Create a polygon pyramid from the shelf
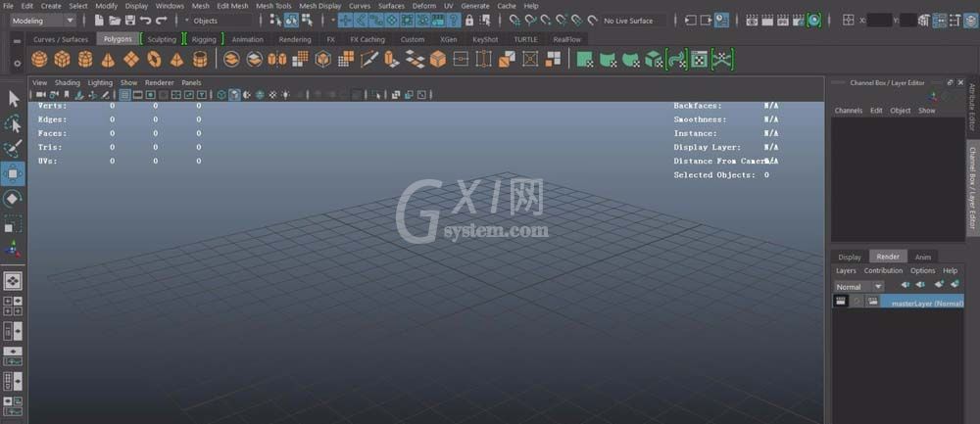Viewport: 980px width, 424px height. tap(176, 60)
